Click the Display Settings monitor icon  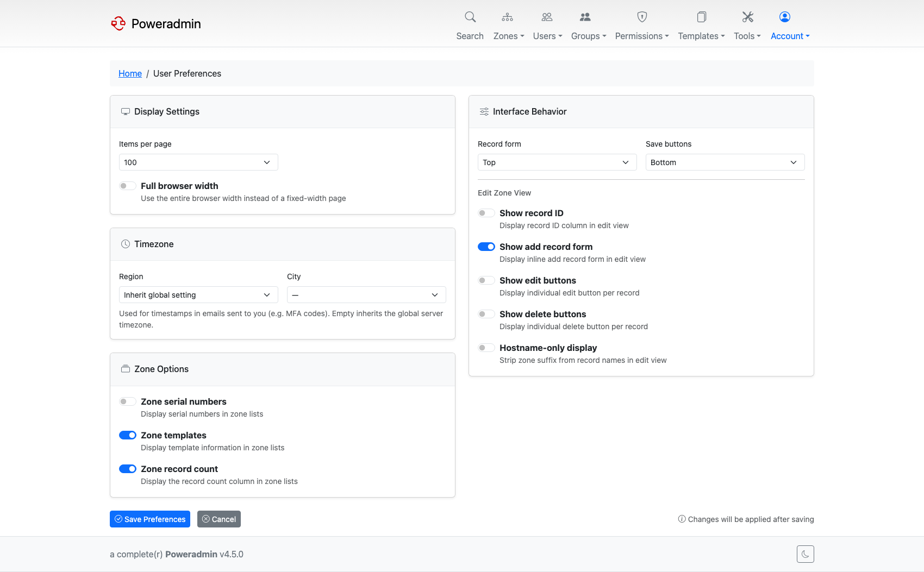coord(126,111)
